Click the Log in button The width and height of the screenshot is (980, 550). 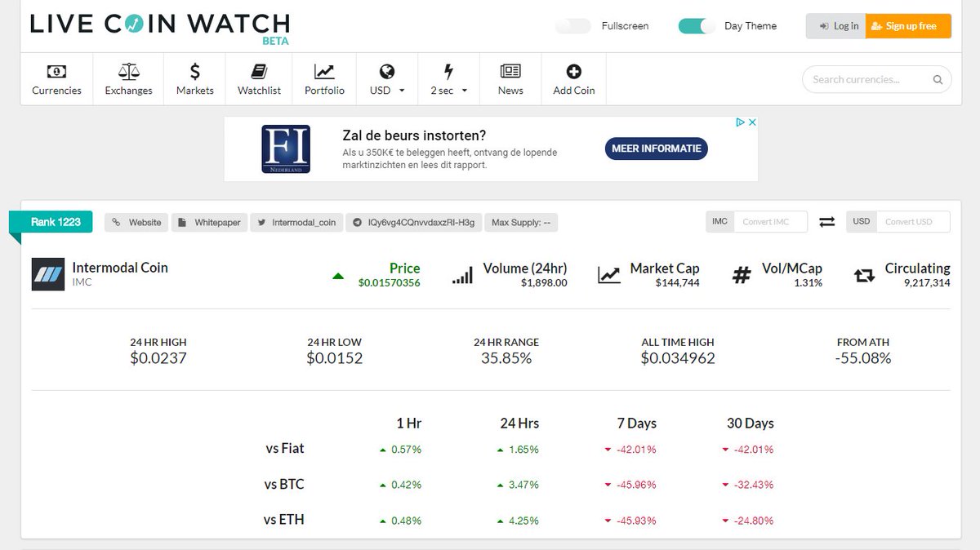[x=835, y=26]
